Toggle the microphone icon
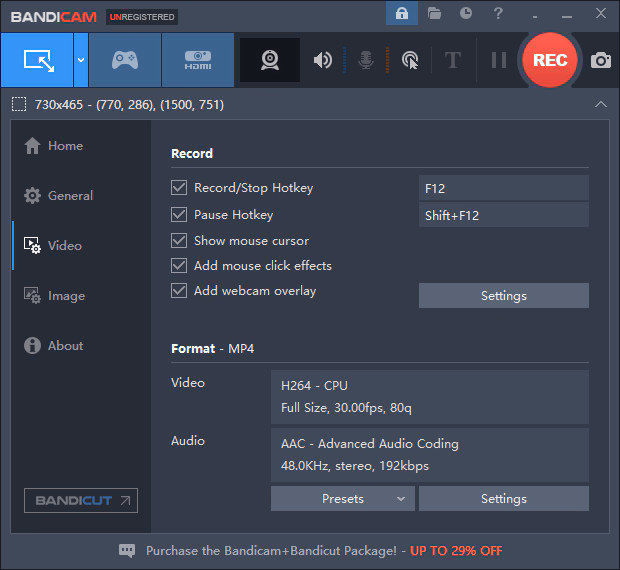The image size is (620, 570). pos(366,60)
